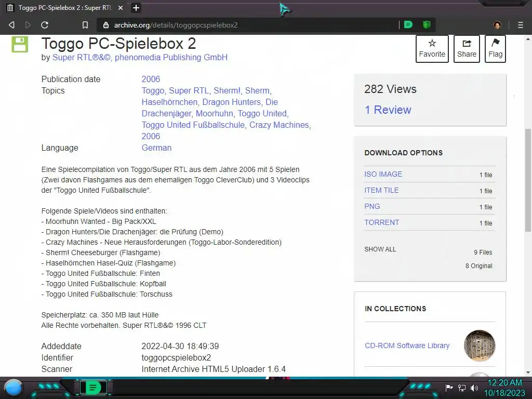The height and width of the screenshot is (399, 532).
Task: Select the Toggo PC-Spielebox 2 browser tab
Action: [65, 8]
